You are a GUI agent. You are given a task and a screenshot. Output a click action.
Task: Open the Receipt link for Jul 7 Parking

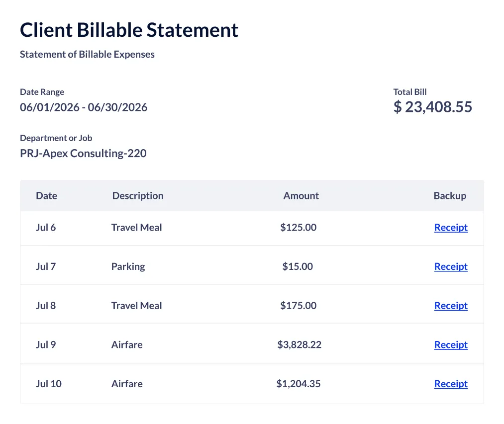coord(451,266)
